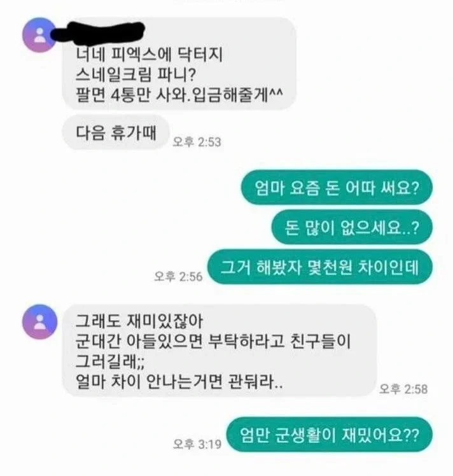The height and width of the screenshot is (476, 453).
Task: Tap the 오후 2:53 timestamp
Action: click(x=197, y=142)
